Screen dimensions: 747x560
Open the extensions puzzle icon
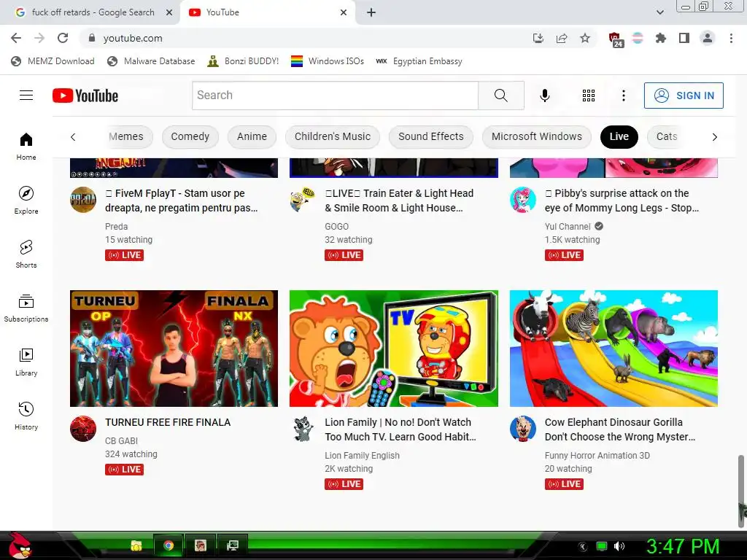tap(660, 38)
